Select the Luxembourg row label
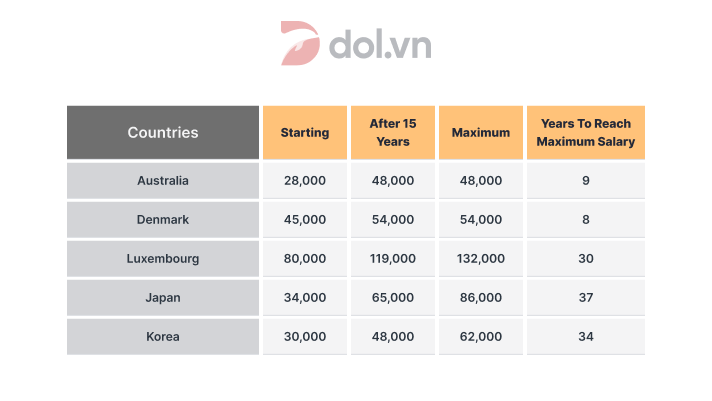 point(163,258)
